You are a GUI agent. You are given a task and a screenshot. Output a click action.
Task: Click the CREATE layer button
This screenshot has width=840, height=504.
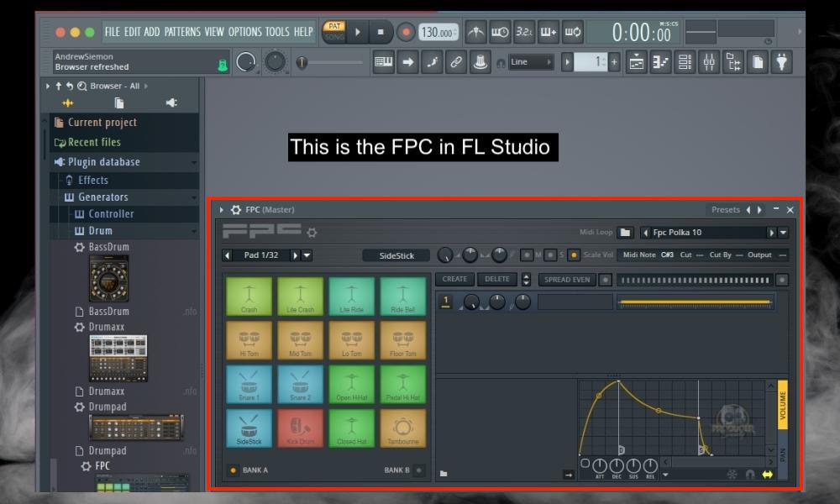[x=454, y=279]
